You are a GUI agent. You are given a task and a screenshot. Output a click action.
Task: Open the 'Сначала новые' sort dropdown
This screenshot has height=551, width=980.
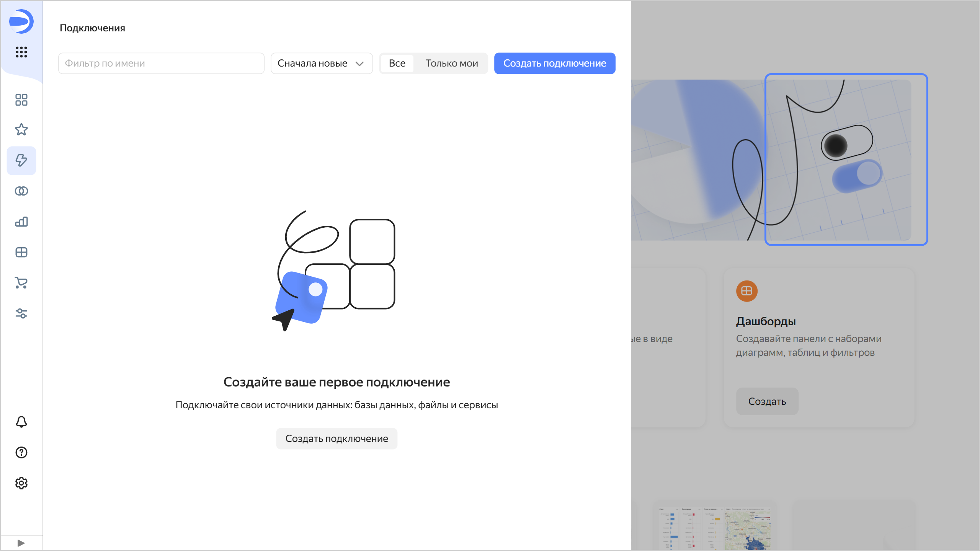click(x=322, y=63)
